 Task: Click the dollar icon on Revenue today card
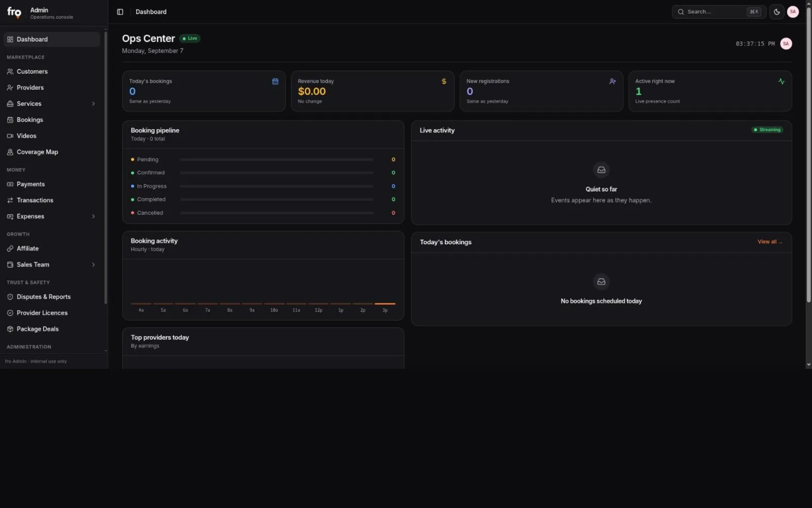point(444,81)
